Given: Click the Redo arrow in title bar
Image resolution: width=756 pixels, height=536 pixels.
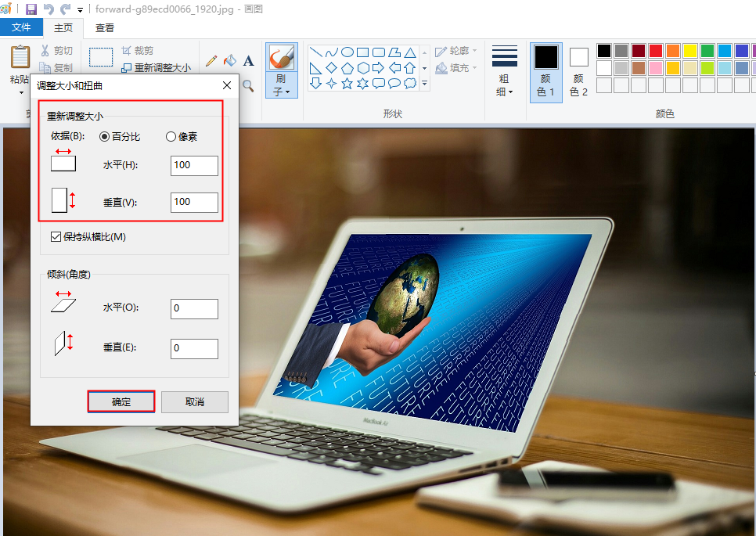Looking at the screenshot, I should (x=65, y=9).
